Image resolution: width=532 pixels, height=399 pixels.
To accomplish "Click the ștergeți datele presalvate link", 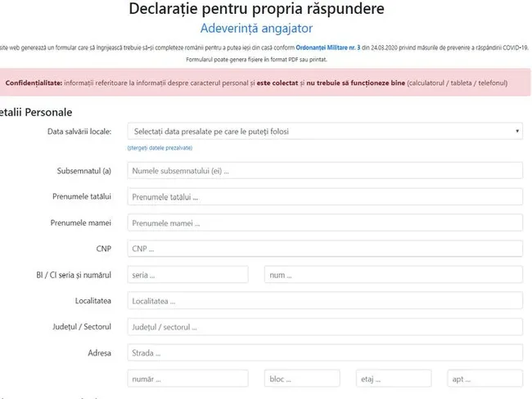I will pyautogui.click(x=160, y=148).
